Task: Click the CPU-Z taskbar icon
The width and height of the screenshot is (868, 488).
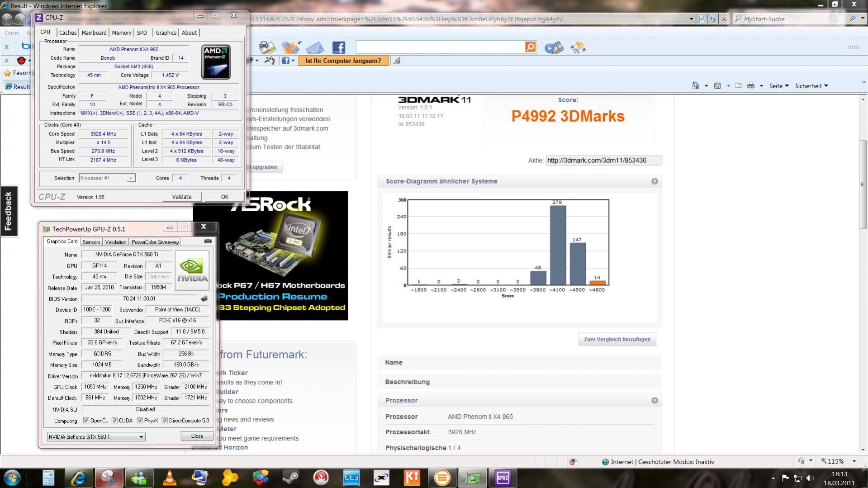Action: click(x=503, y=478)
